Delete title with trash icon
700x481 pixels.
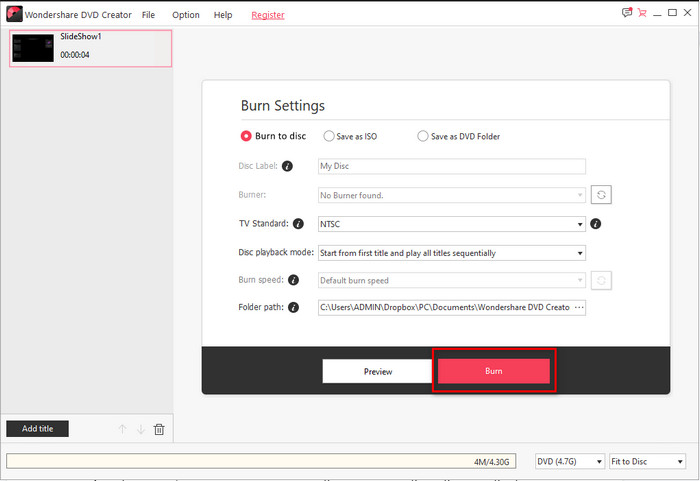[x=159, y=429]
